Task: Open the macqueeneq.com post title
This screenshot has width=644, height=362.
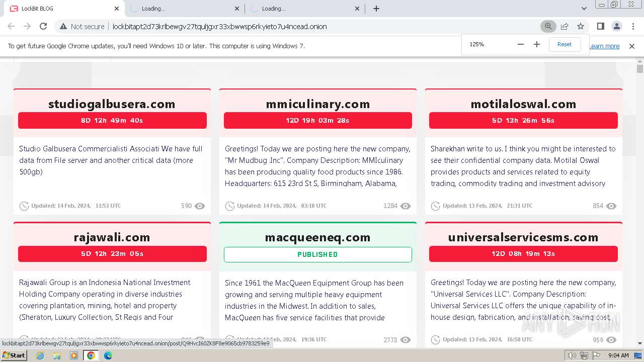Action: pyautogui.click(x=318, y=237)
